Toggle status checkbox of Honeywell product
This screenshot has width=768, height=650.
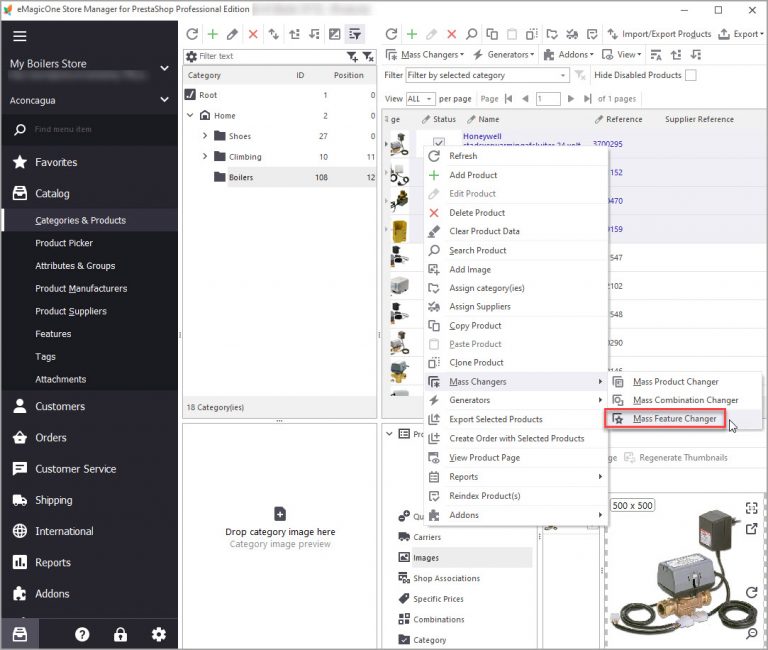[x=439, y=143]
